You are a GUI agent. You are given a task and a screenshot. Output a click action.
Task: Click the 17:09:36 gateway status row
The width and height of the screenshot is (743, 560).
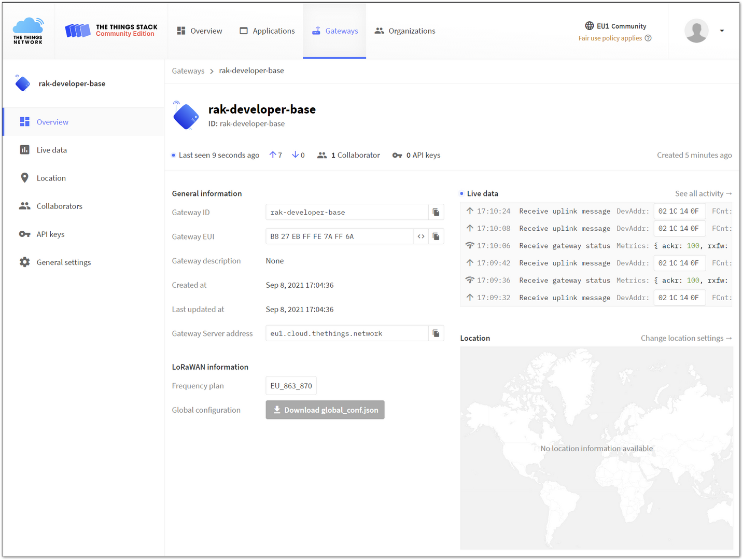[x=596, y=280]
